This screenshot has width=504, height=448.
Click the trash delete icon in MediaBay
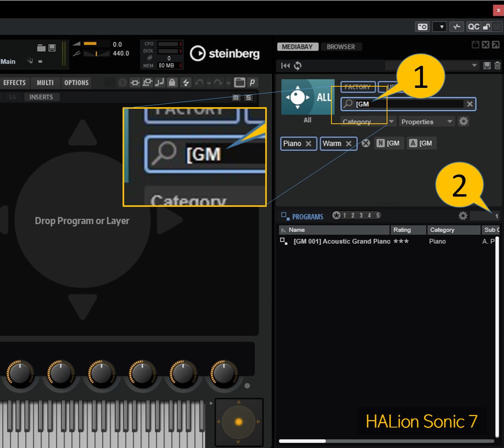point(498,66)
